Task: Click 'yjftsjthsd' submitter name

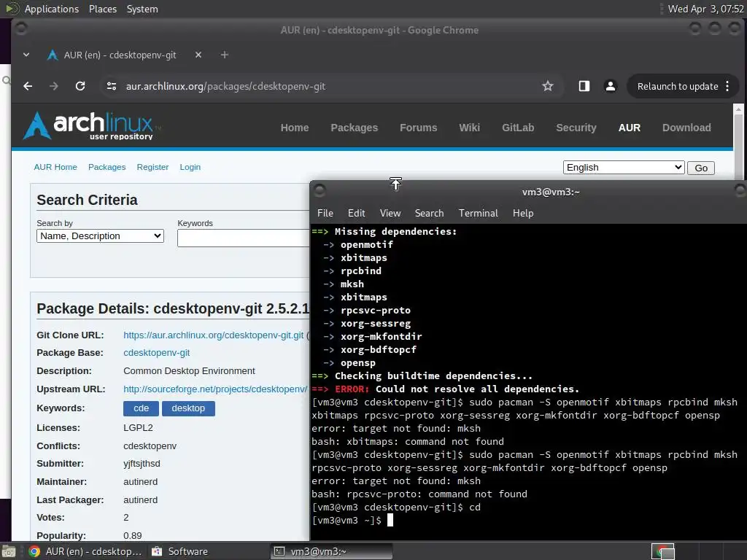Action: tap(142, 464)
